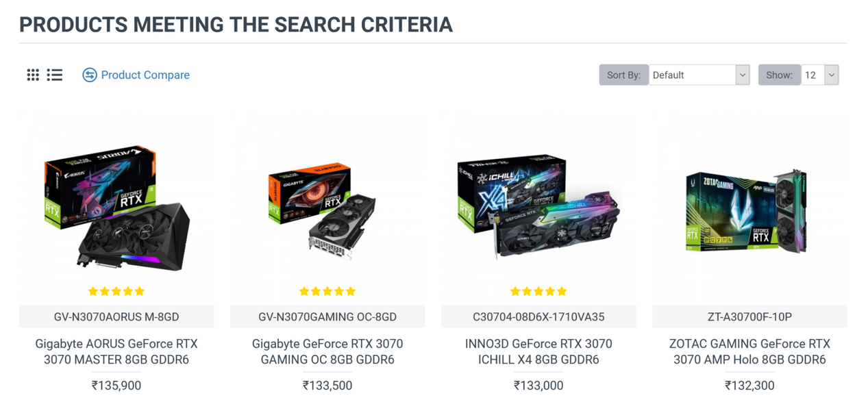Click ZOTAC GAMING RTX 3070 AMP Holo title
The height and width of the screenshot is (411, 868).
pyautogui.click(x=749, y=351)
